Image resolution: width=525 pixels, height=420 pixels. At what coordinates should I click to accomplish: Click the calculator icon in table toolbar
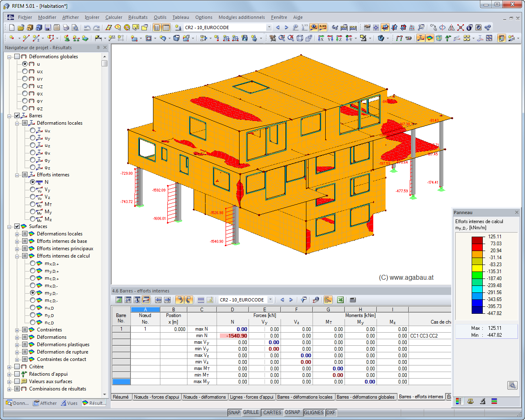click(353, 300)
